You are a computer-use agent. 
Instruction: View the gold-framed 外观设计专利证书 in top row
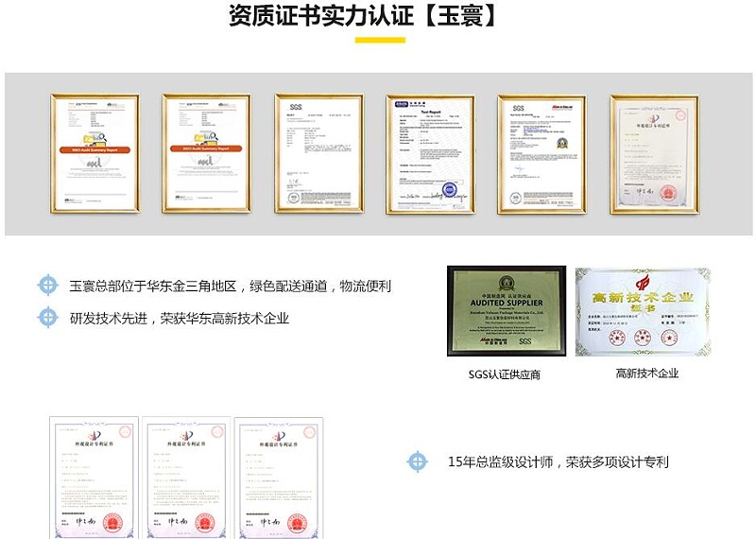(654, 155)
